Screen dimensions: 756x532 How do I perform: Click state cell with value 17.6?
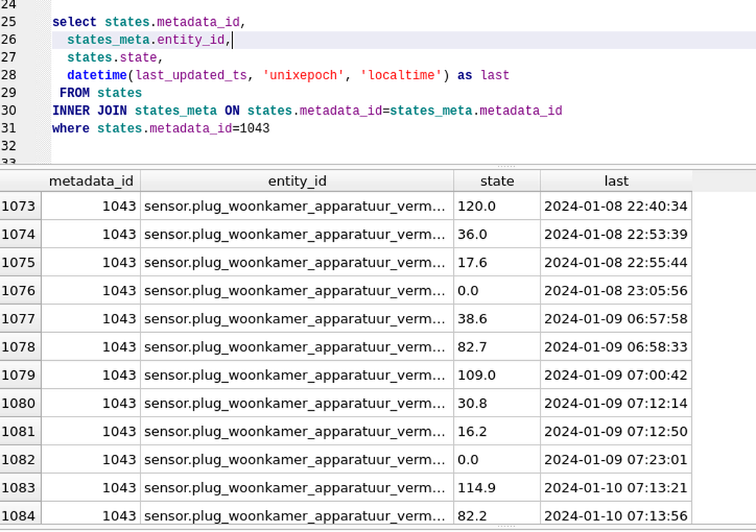point(496,262)
